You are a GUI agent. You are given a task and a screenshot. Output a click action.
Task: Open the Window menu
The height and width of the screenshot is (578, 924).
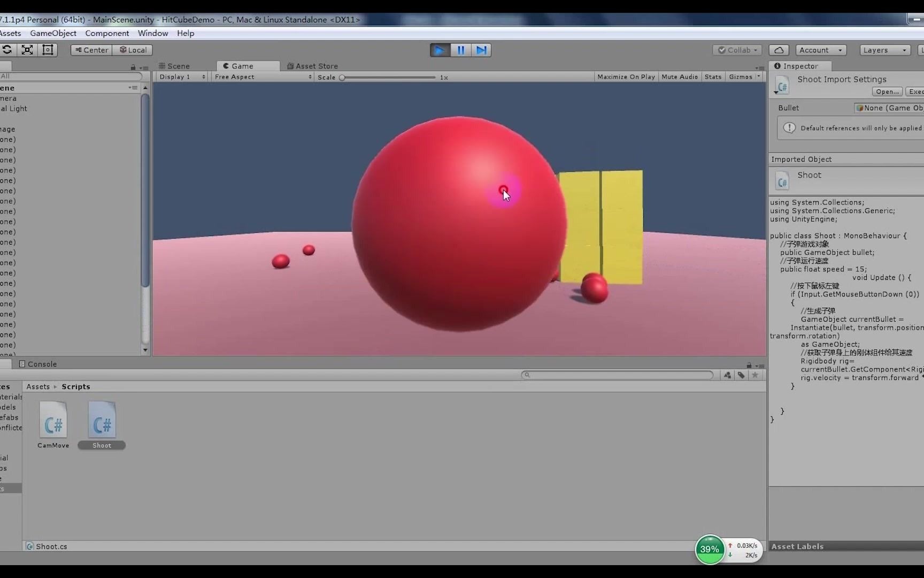153,33
